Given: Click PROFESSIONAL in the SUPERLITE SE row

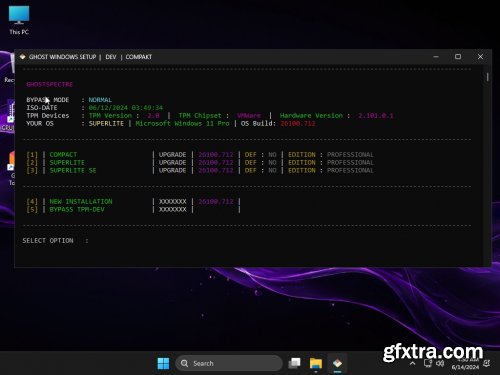Looking at the screenshot, I should click(x=350, y=171).
